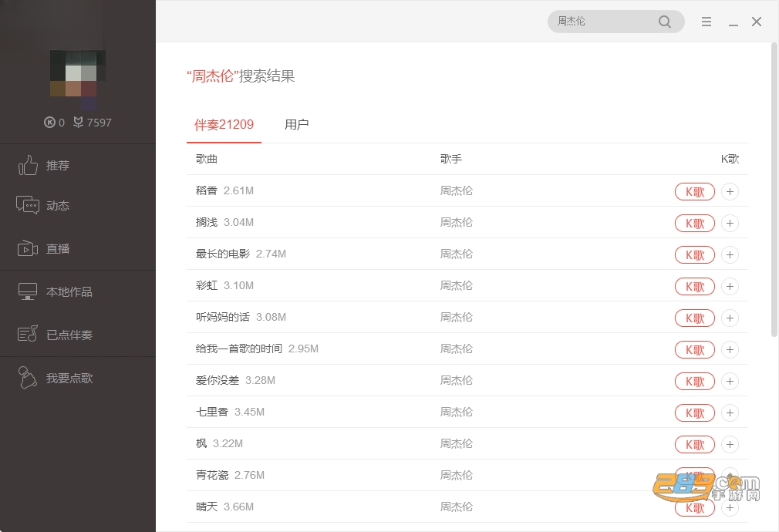The image size is (779, 532).
Task: Click the K coin balance icon
Action: point(49,122)
